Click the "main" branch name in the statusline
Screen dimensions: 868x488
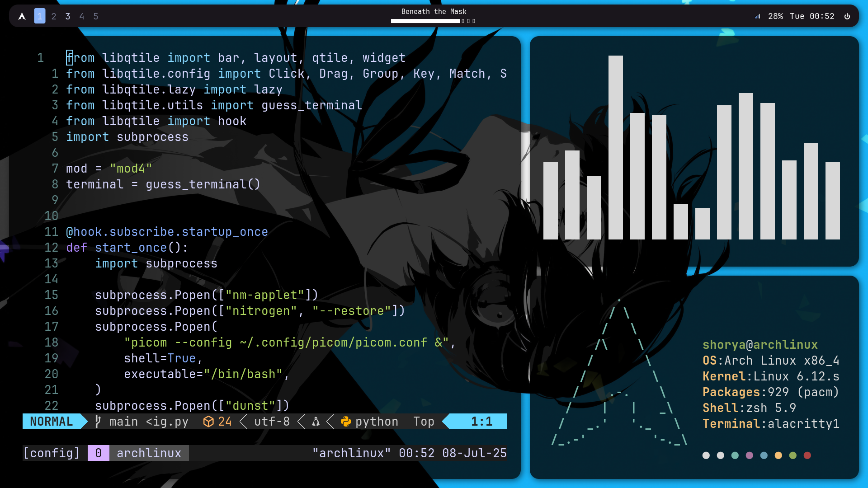(123, 422)
